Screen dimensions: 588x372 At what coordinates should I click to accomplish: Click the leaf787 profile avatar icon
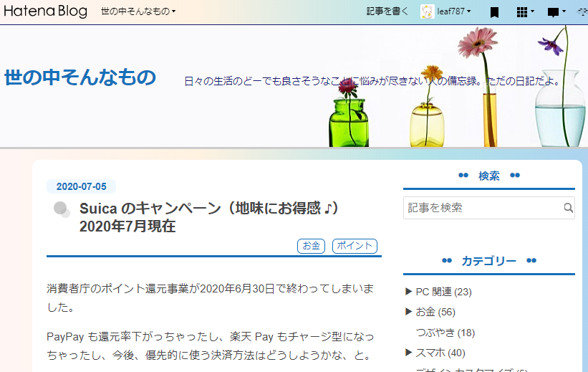pyautogui.click(x=427, y=11)
